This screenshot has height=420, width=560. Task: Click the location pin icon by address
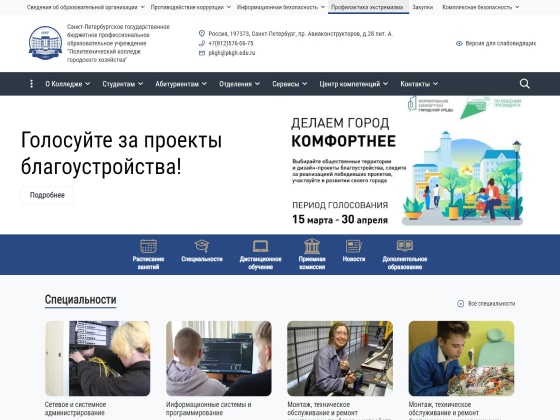coord(202,34)
